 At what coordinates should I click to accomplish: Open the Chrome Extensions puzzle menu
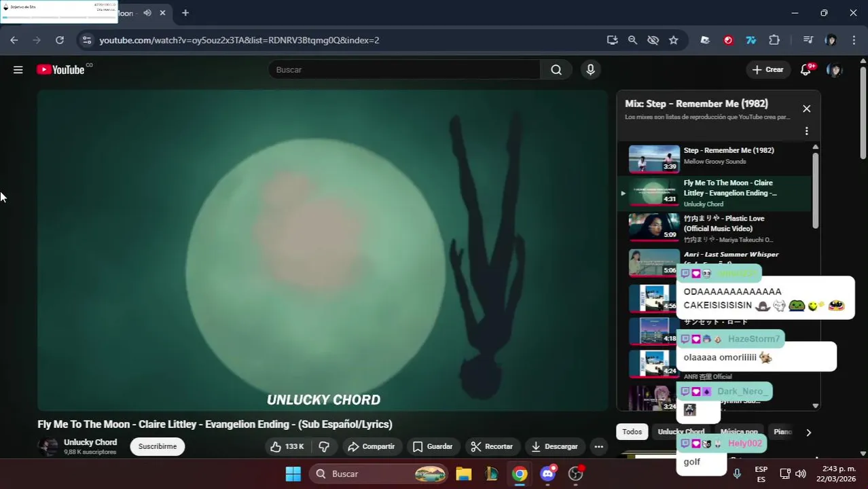tap(774, 40)
